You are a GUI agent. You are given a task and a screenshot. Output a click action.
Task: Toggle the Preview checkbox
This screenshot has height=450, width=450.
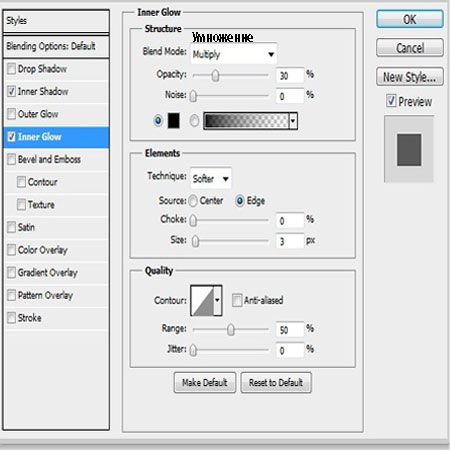[391, 101]
